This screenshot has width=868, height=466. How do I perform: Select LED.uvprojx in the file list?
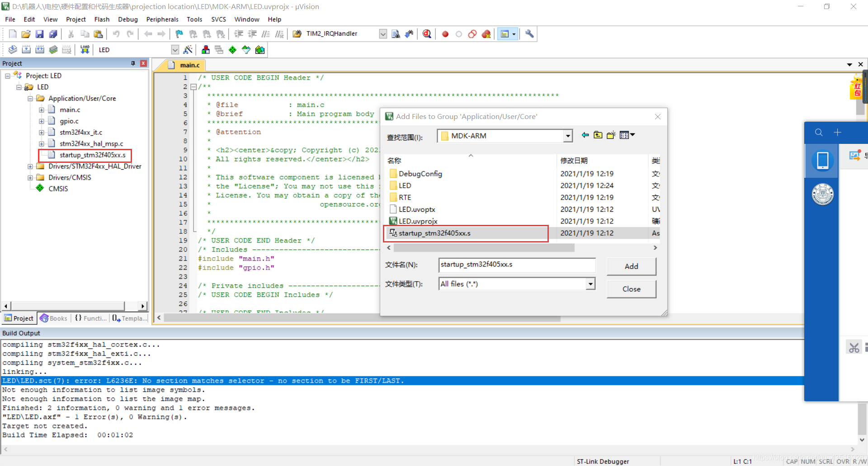point(413,221)
